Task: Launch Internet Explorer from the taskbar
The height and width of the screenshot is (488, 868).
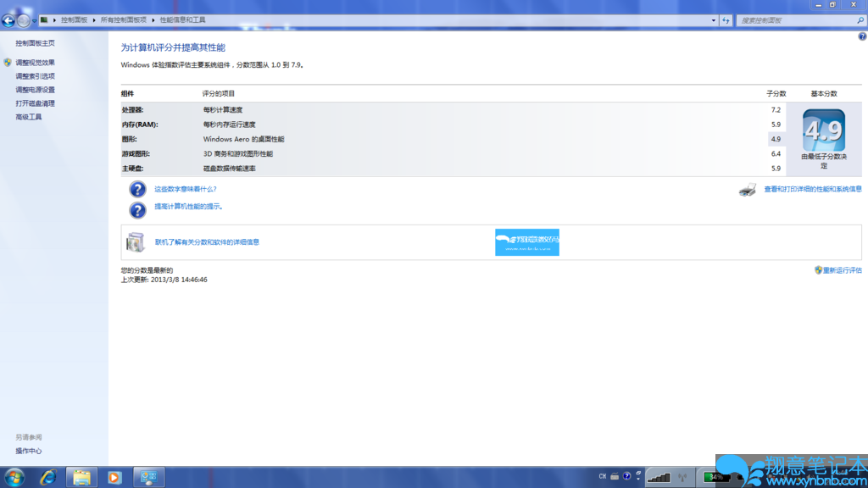Action: [48, 477]
